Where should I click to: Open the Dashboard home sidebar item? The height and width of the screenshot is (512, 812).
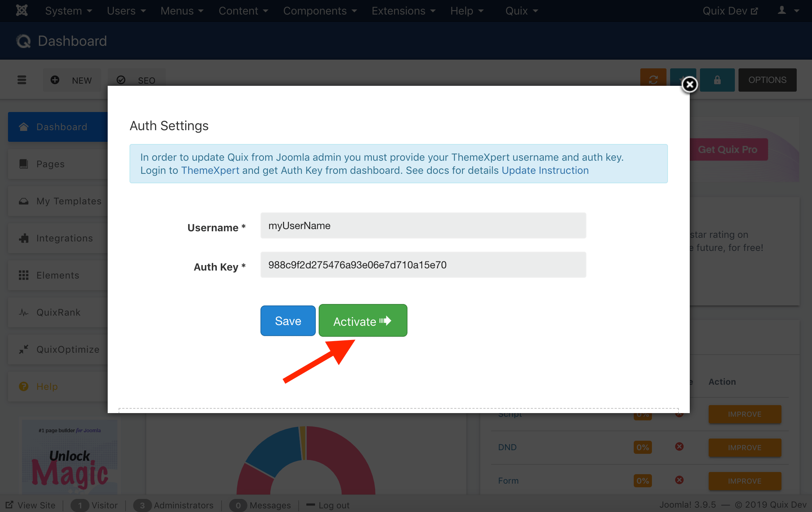(x=58, y=127)
